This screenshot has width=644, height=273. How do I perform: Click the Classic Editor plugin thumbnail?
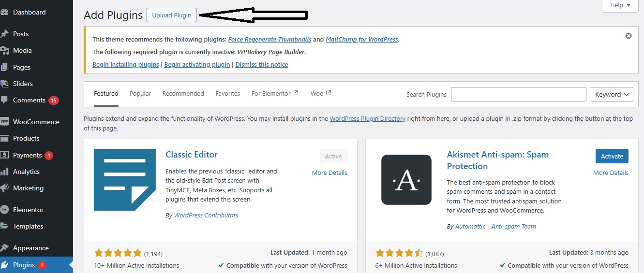(125, 180)
